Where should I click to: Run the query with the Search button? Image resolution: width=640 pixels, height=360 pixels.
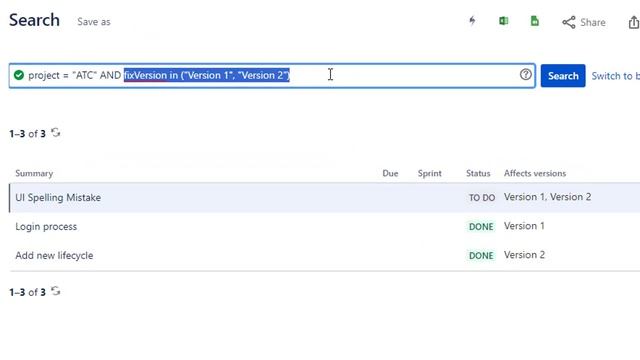(563, 76)
